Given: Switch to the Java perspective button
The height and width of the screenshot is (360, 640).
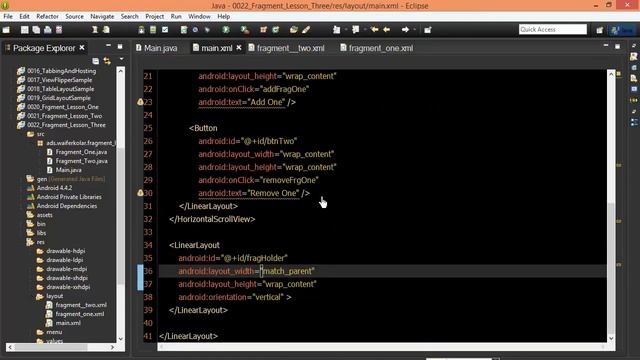Looking at the screenshot, I should (623, 30).
